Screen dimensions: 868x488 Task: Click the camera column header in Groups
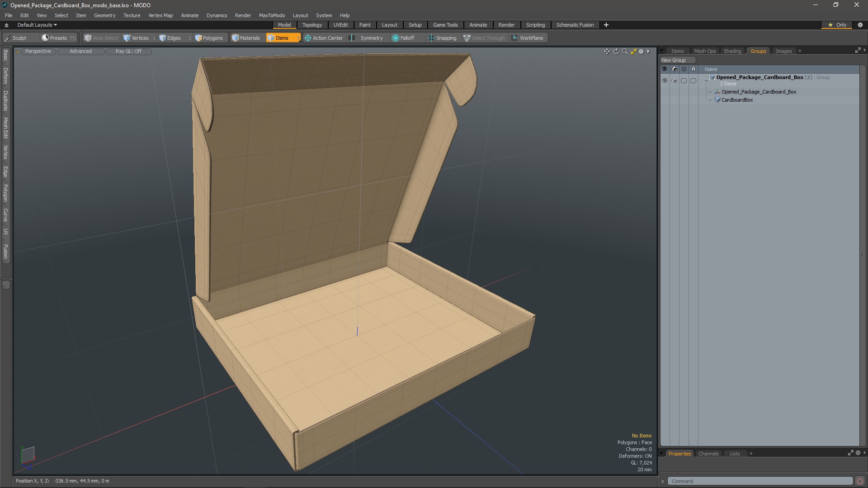(675, 69)
